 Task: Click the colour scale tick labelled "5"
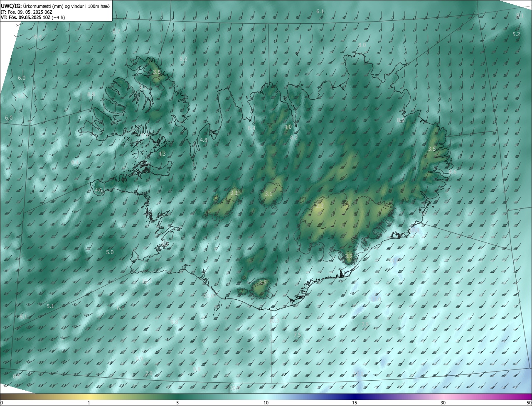pos(177,403)
